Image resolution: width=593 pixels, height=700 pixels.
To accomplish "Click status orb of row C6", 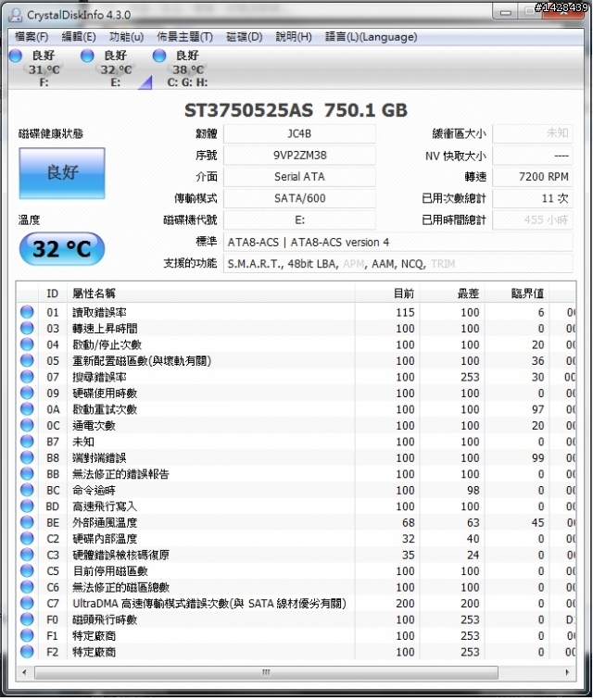I will point(27,587).
